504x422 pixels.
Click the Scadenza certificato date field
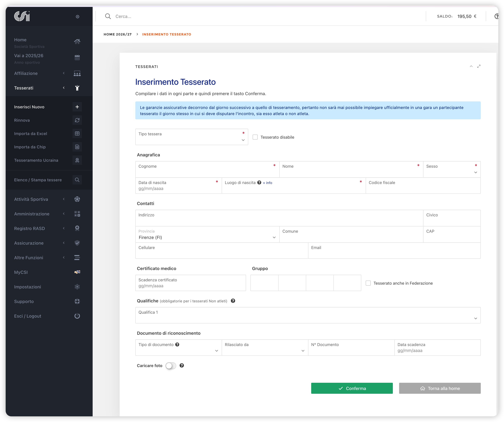pos(191,283)
